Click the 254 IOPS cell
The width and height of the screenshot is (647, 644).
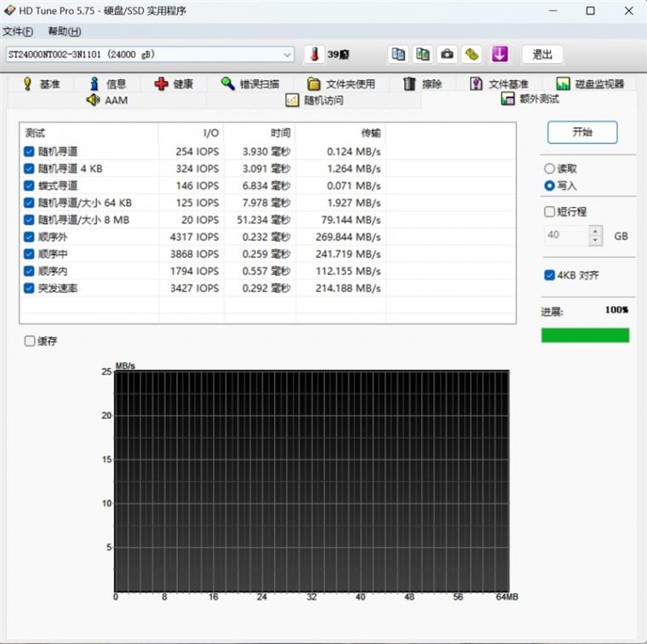198,152
